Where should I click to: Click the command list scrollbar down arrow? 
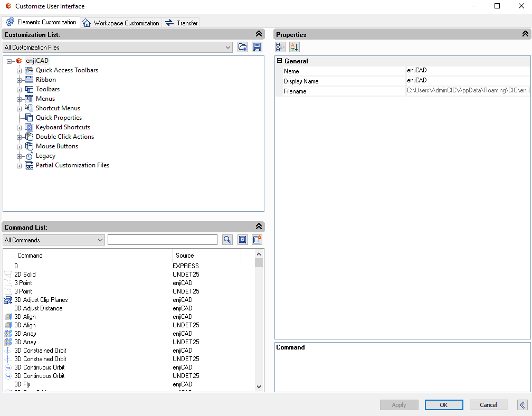[x=259, y=387]
